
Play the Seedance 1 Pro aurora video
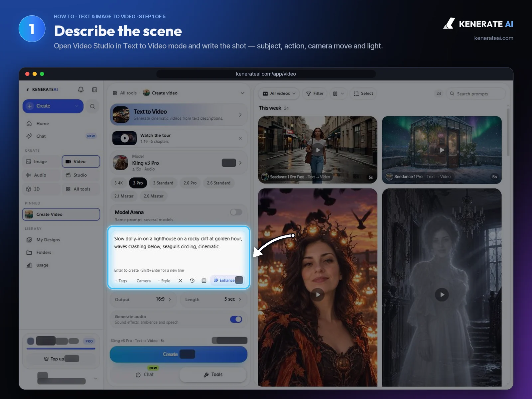(x=442, y=150)
